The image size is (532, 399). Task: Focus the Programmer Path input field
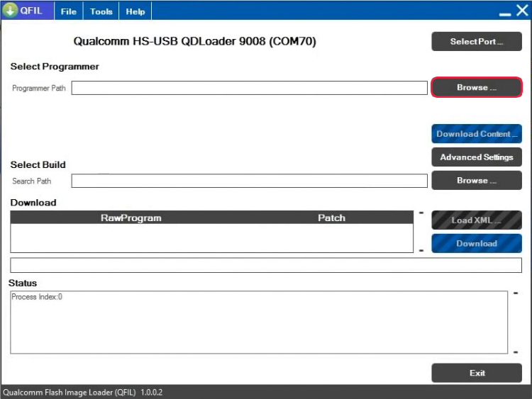pyautogui.click(x=249, y=88)
